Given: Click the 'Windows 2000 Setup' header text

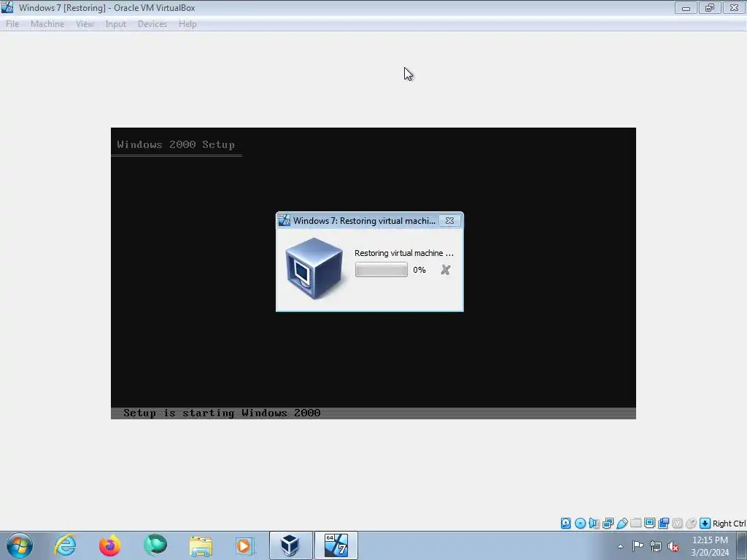Looking at the screenshot, I should tap(176, 144).
